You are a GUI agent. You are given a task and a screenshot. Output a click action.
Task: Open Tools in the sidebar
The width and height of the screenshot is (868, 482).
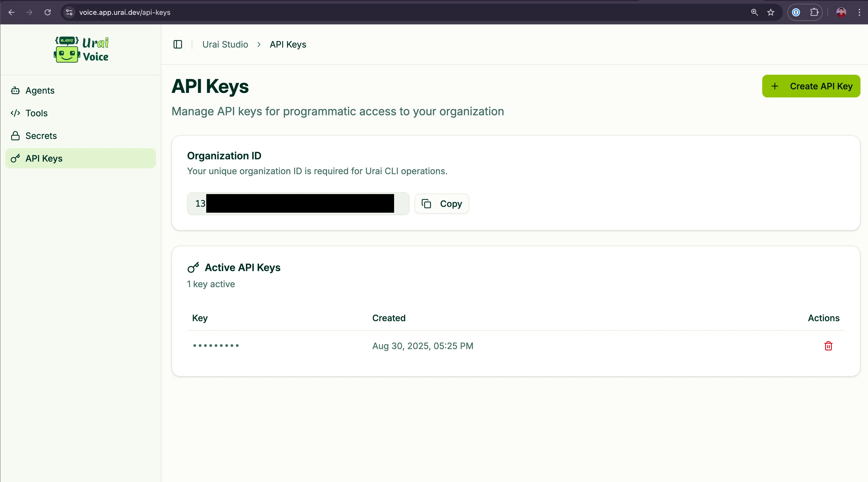[80, 113]
